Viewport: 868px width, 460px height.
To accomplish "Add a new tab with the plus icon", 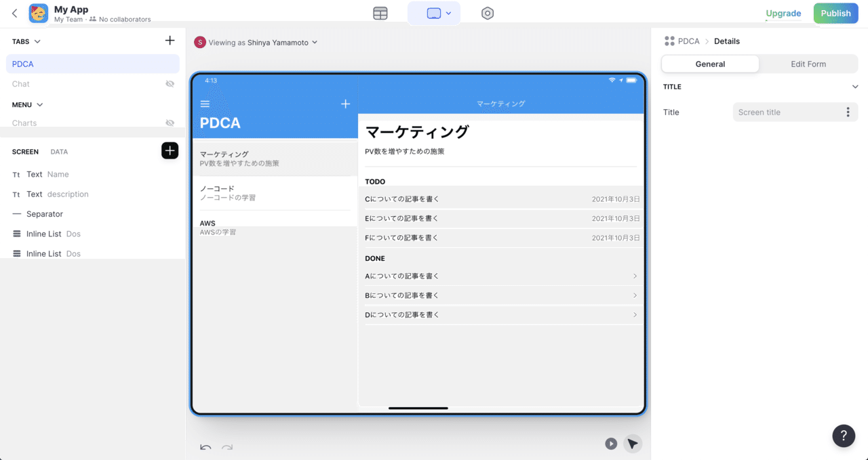I will click(170, 41).
